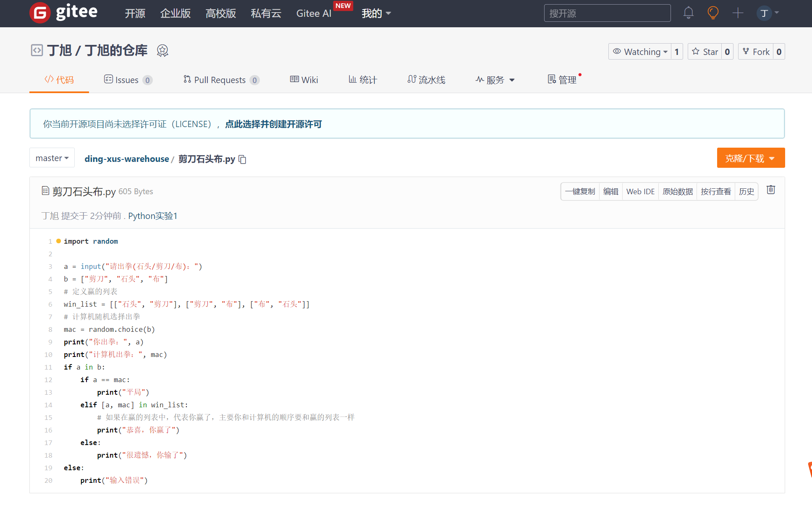The image size is (812, 513).
Task: Click the 搜开源 search field
Action: (x=607, y=13)
